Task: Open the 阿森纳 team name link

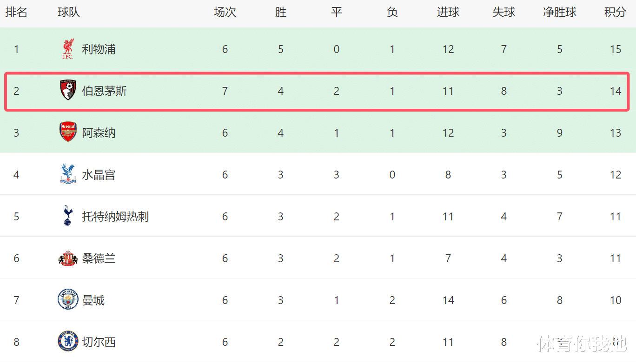Action: tap(99, 133)
